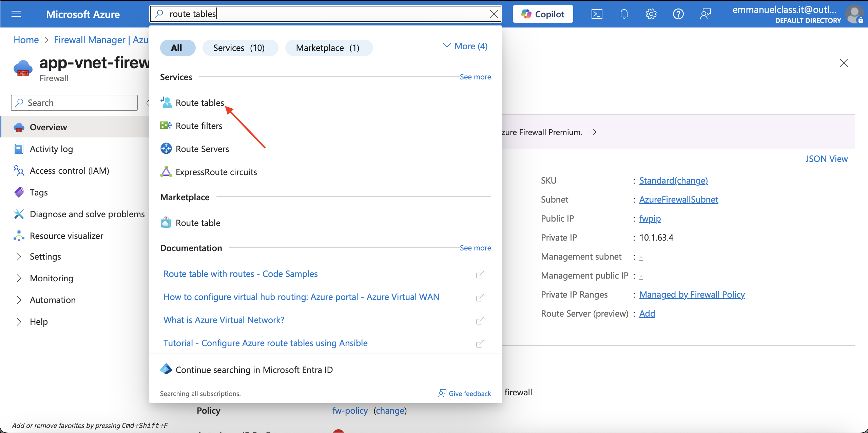Expand the Monitoring section
Screen dimensions: 868x433
[x=51, y=278]
